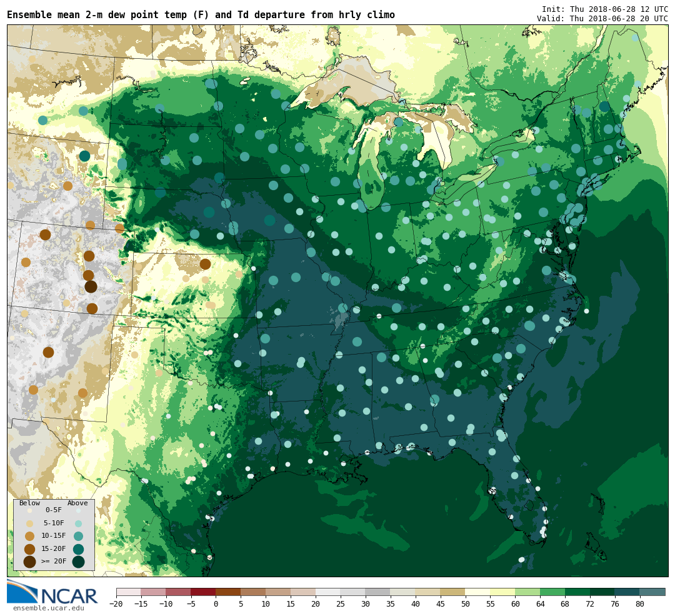
Task: Click the Below 15-20F brown legend circle
Action: point(30,549)
